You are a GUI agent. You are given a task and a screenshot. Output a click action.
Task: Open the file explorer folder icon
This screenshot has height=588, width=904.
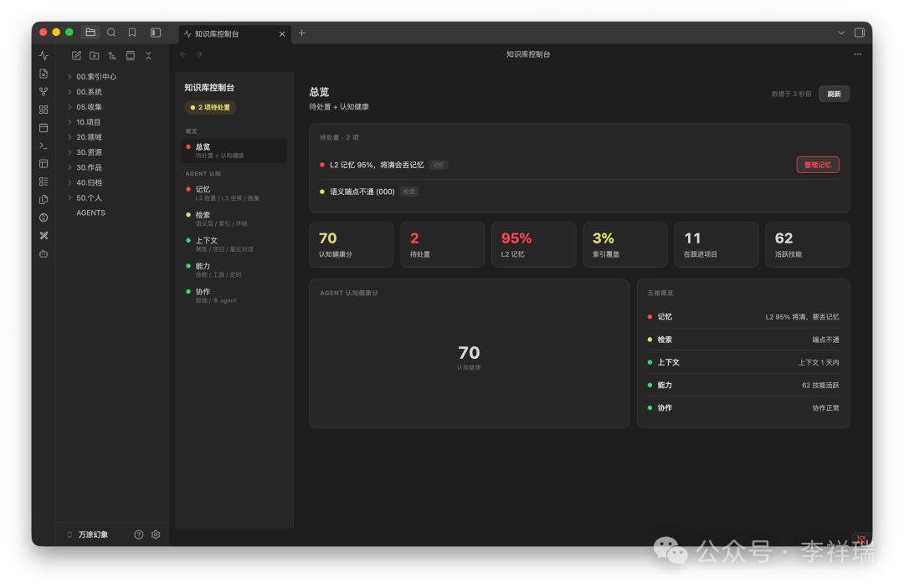point(90,33)
